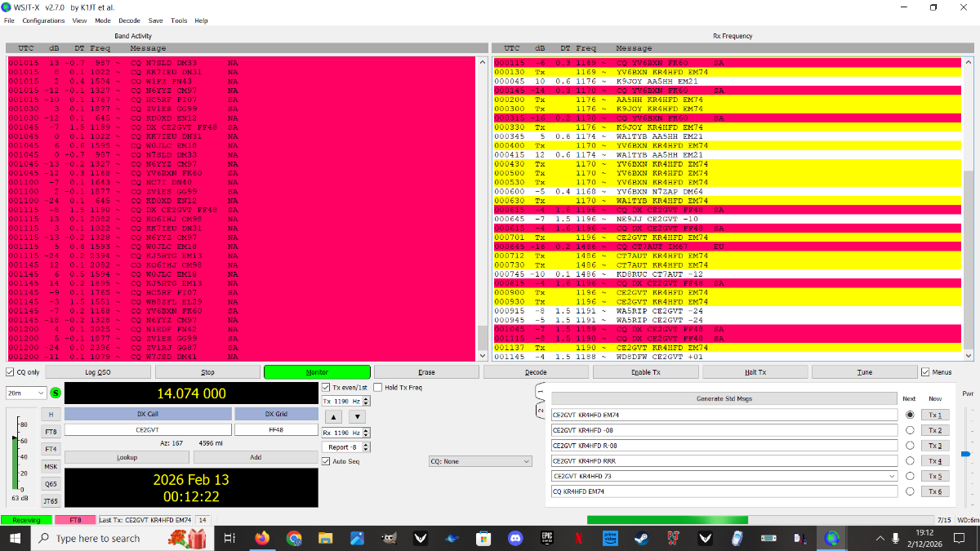
Task: Click the Enable Tx button
Action: point(645,372)
